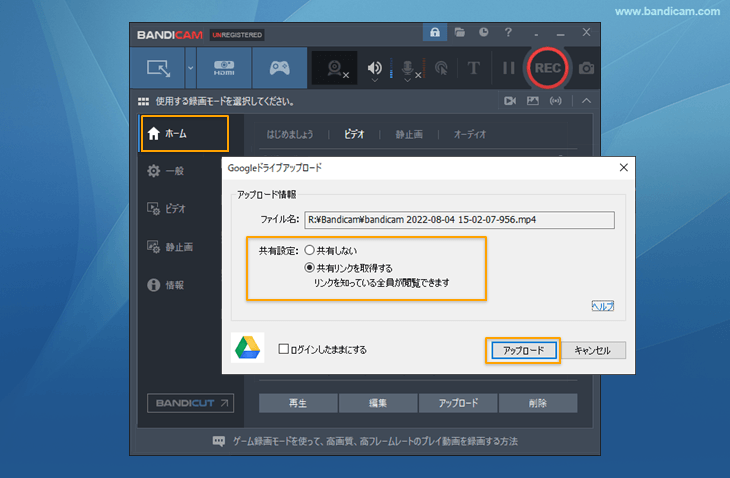Screen dimensions: 730x478
Task: Open the ホーム sidebar item
Action: click(185, 134)
